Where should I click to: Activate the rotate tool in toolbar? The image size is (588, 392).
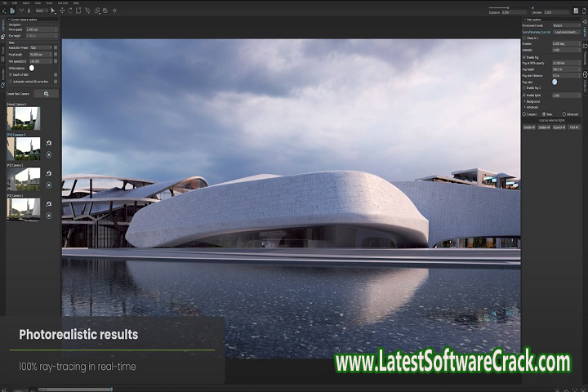tap(69, 11)
